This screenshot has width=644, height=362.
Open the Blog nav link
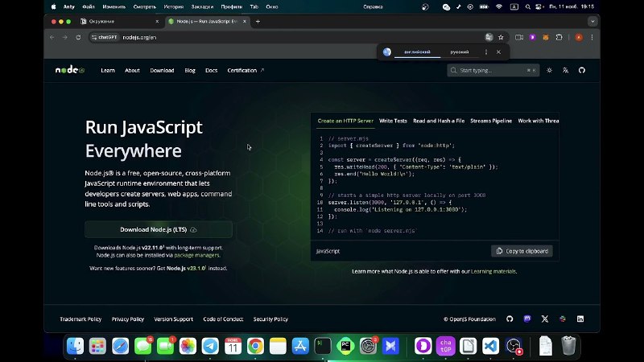click(190, 70)
